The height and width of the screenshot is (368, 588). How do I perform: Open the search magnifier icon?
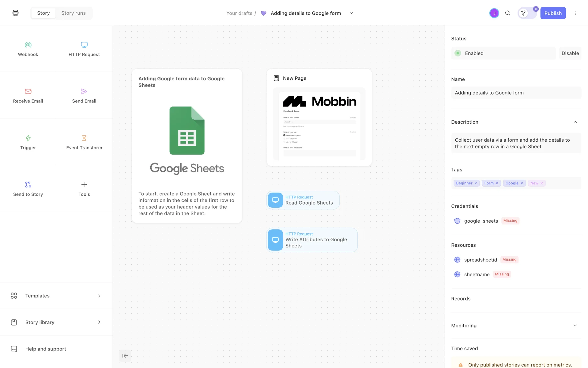[508, 13]
